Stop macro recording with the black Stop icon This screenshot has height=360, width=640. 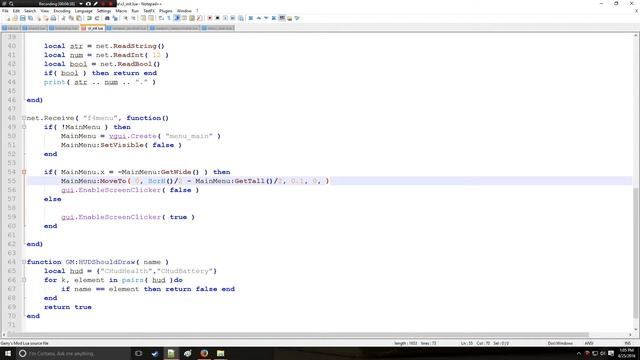click(x=218, y=18)
